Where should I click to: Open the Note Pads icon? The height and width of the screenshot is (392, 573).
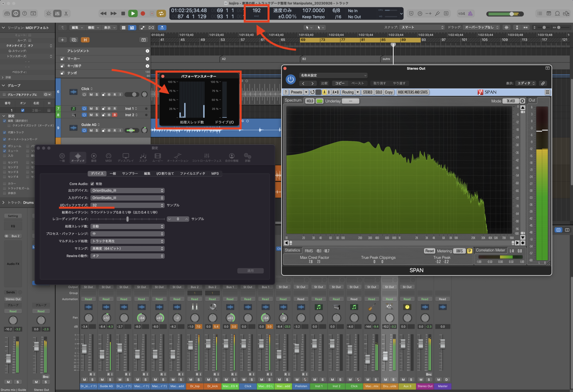click(549, 13)
